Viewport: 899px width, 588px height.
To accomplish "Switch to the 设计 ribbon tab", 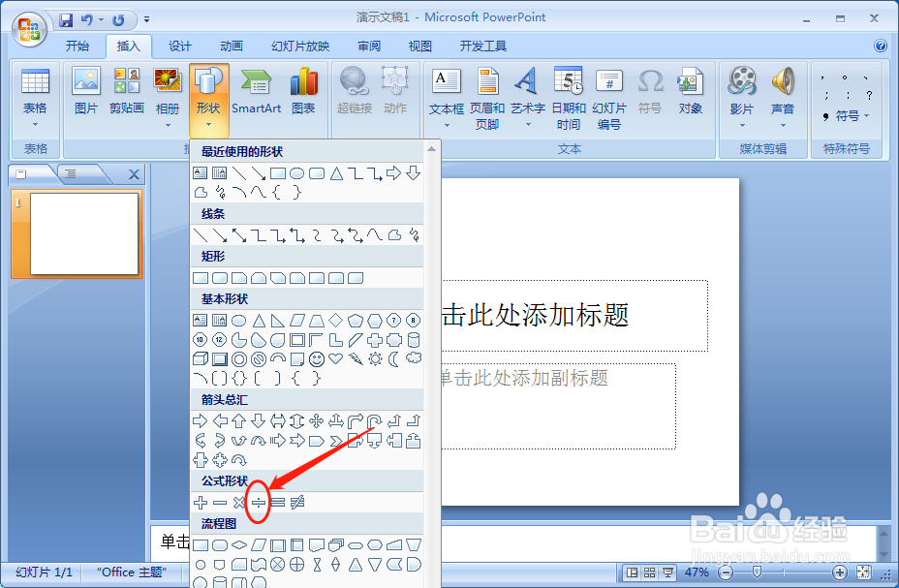I will pos(179,46).
